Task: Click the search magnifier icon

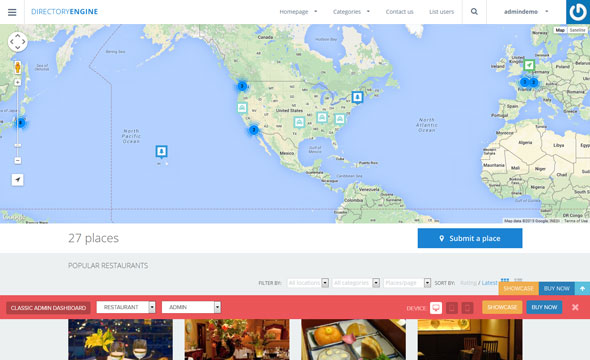Action: point(474,12)
